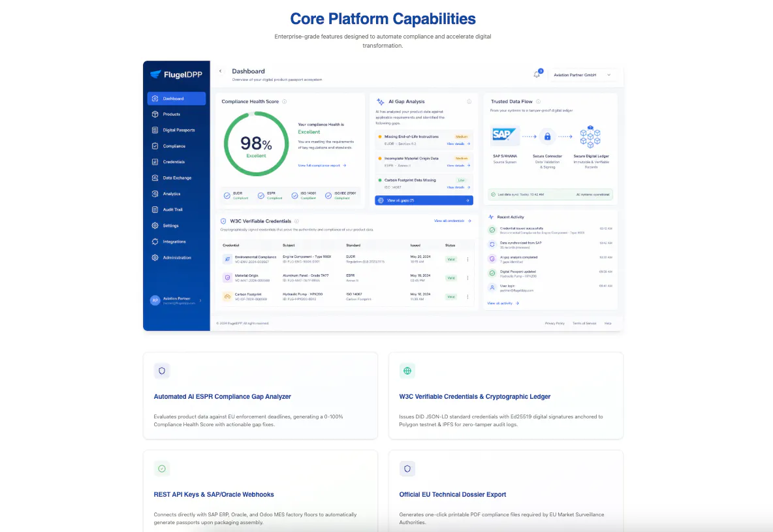Viewport: 773px width, 532px height.
Task: Select Integrations in the sidebar menu
Action: 176,242
